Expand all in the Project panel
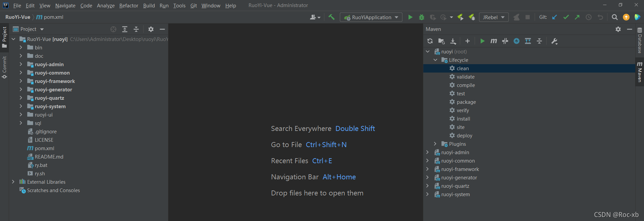This screenshot has height=221, width=644. (x=125, y=29)
